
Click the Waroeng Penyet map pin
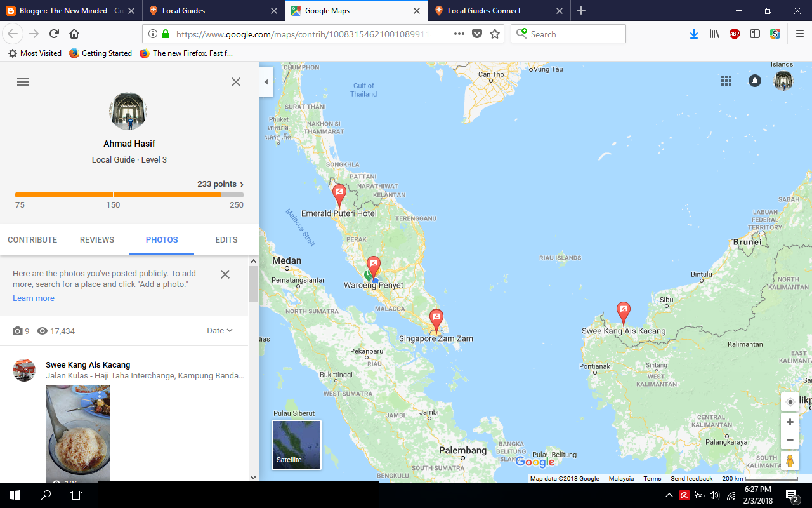tap(374, 267)
